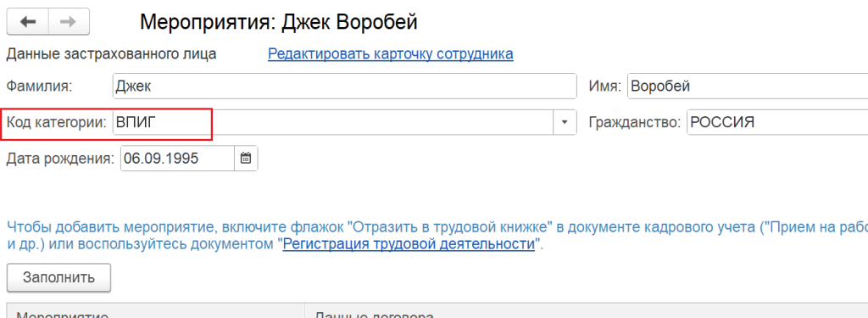Screen dimensions: 868x318
Task: Open link Регистрация трудовой деятельности
Action: point(409,243)
